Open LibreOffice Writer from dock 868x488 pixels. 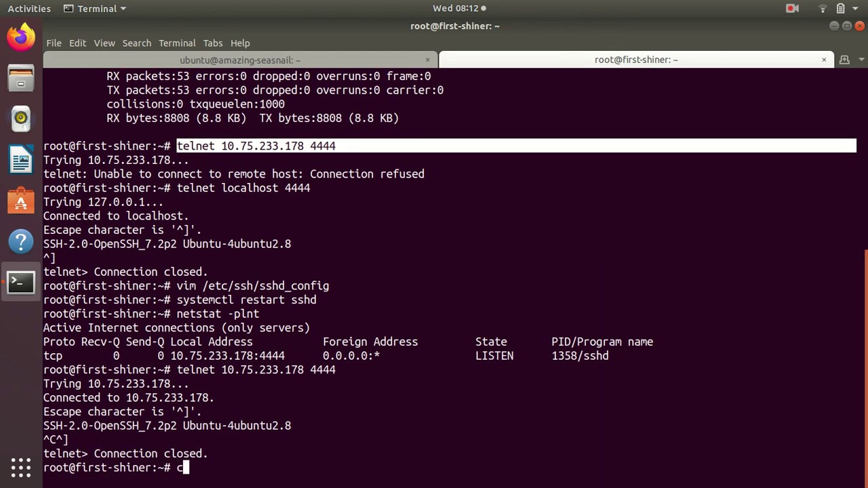[21, 161]
